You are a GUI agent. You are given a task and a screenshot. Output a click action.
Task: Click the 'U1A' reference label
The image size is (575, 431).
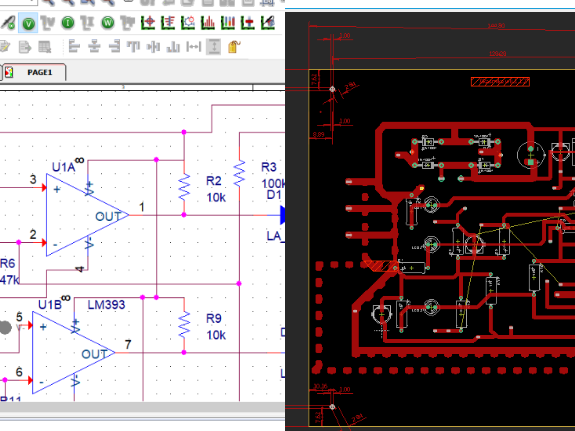[x=63, y=168]
